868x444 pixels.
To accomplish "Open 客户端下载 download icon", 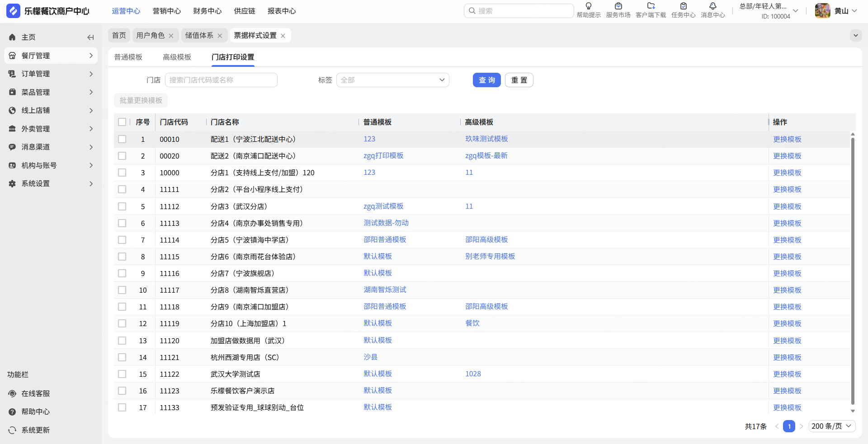I will point(651,6).
